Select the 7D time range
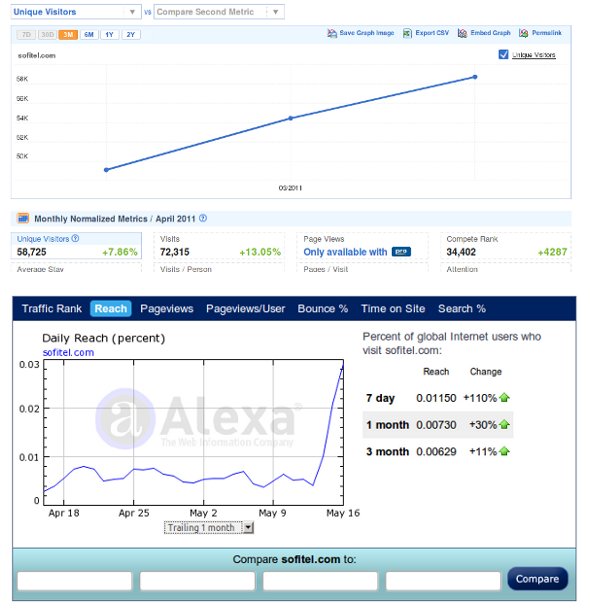590x611 pixels. (26, 35)
